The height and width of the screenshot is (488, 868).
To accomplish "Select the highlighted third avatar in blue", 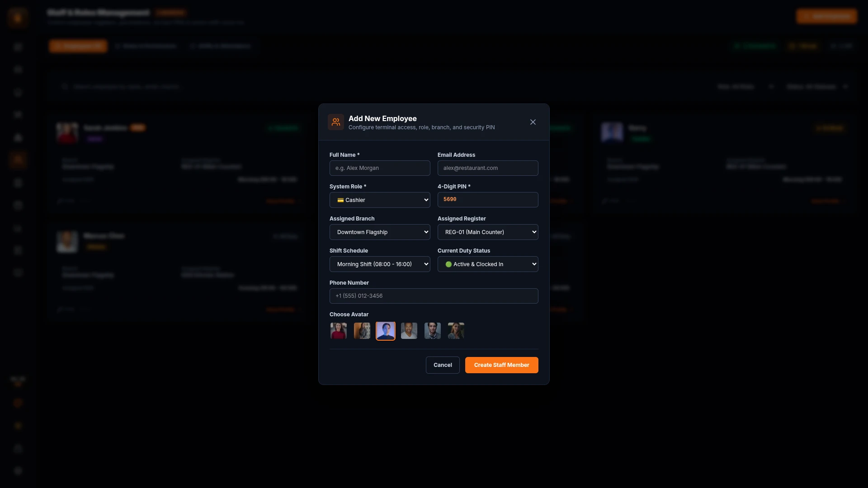I will pyautogui.click(x=386, y=331).
